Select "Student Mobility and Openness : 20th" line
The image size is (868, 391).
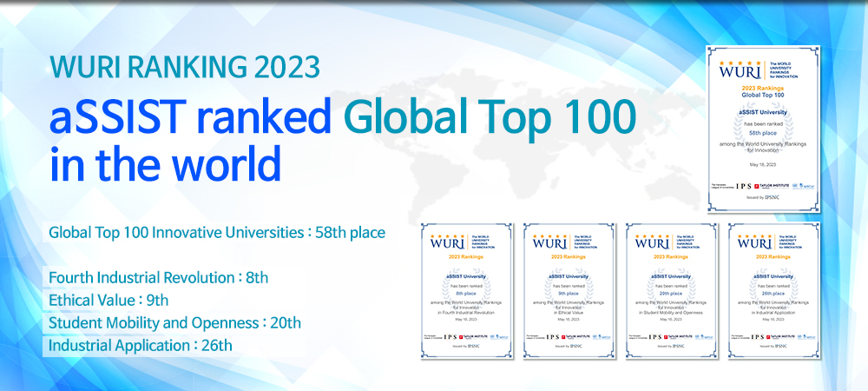[175, 323]
